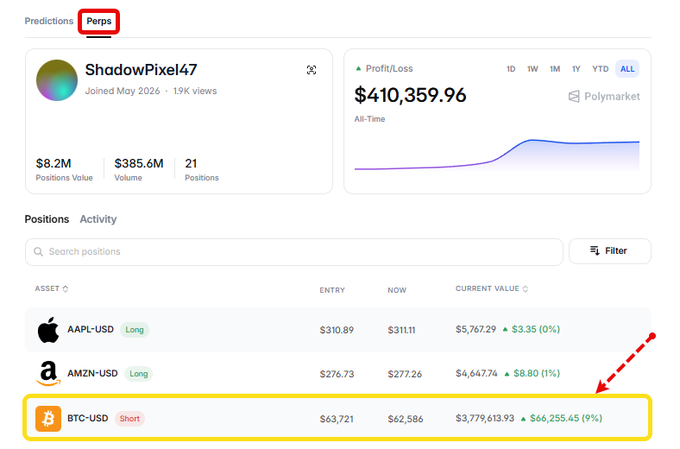Click the Amazon logo icon for AMZN-USD
This screenshot has height=449, width=680.
(48, 373)
